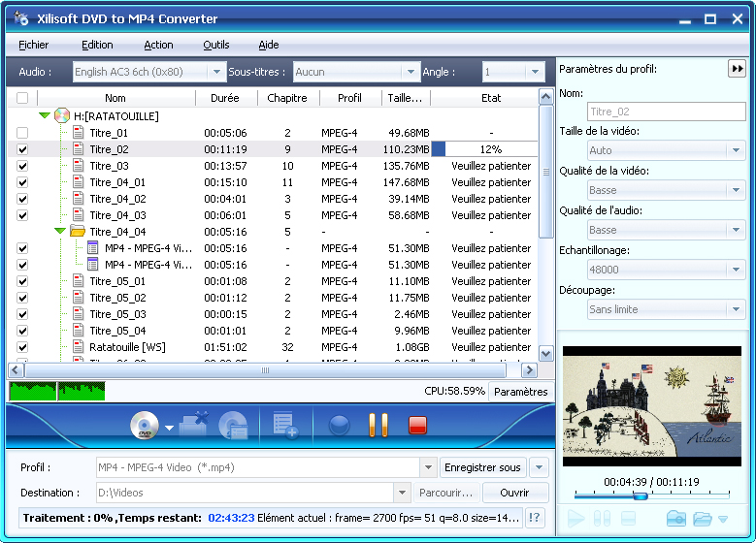
Task: Open the Profil format dropdown
Action: 428,467
